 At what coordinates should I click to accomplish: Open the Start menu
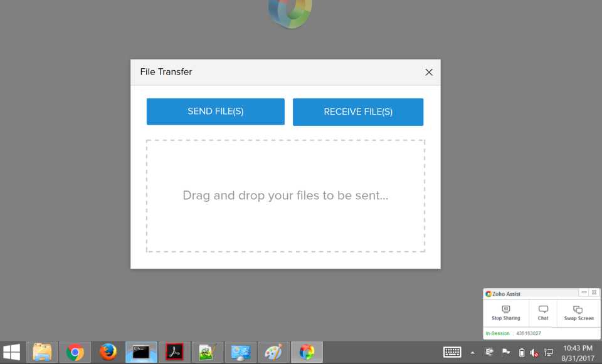click(12, 351)
